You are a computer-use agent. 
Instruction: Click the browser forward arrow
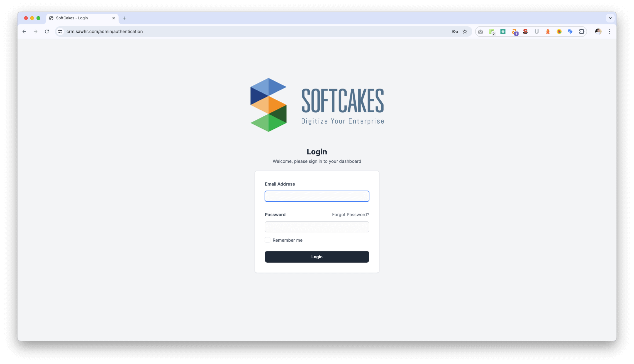(36, 32)
